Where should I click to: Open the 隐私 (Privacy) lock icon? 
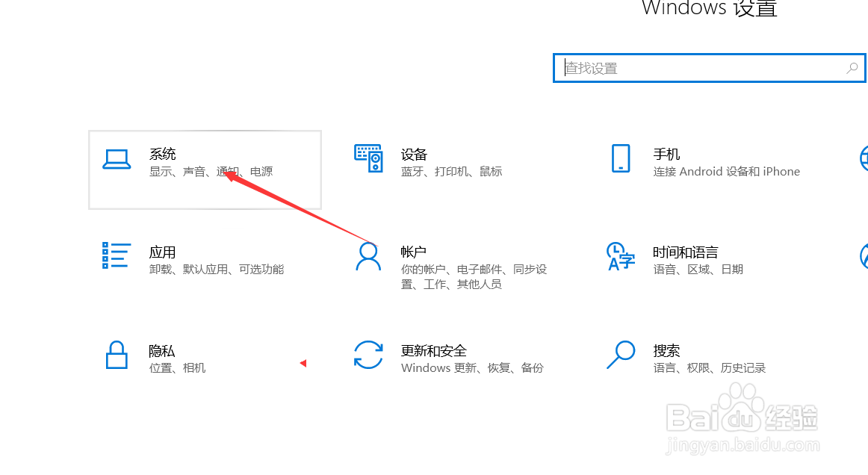click(x=117, y=356)
